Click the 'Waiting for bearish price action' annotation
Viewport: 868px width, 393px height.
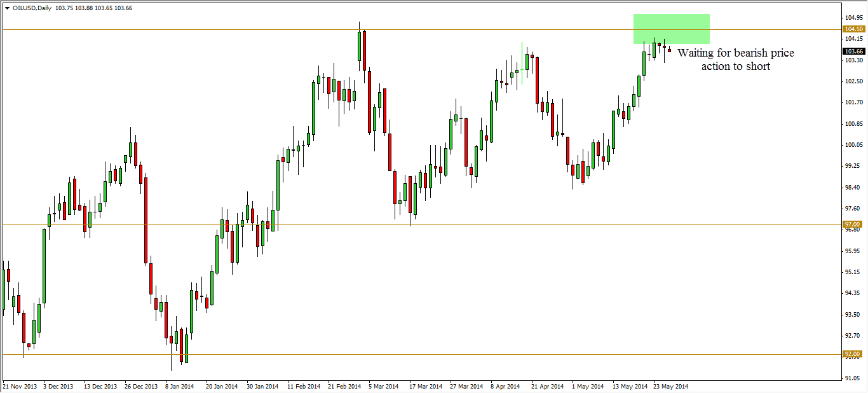coord(736,59)
